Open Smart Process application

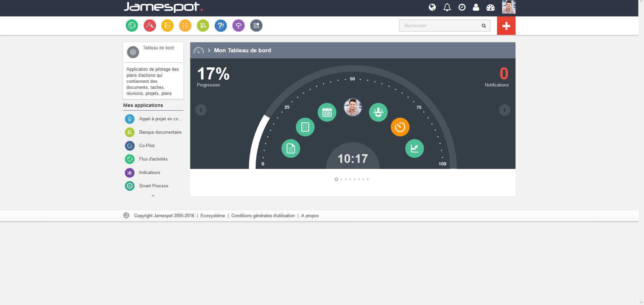(x=153, y=186)
